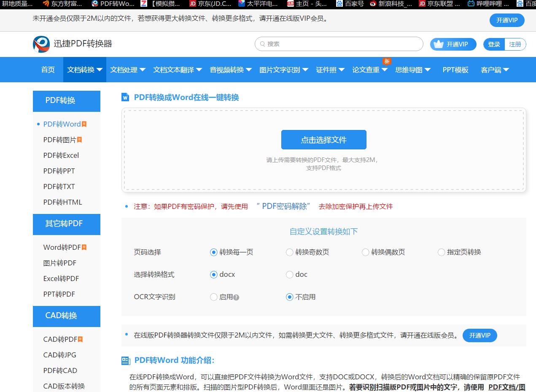Select 转换奇数页 page option
This screenshot has height=392, width=536.
289,252
